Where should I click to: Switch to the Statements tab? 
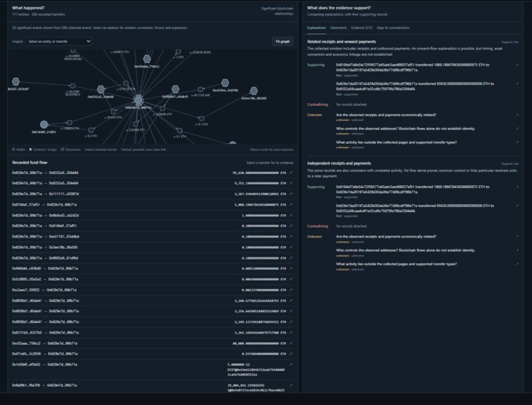338,28
